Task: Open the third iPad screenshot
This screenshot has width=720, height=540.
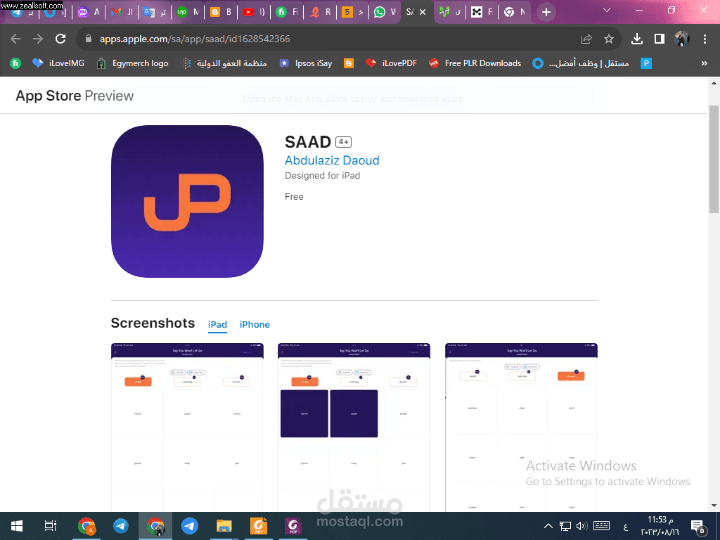Action: [x=521, y=427]
